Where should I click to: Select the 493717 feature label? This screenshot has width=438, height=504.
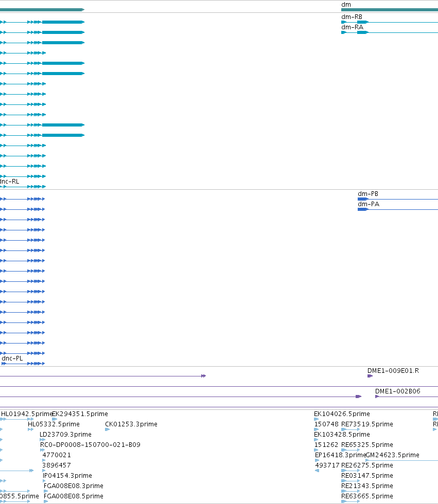click(327, 465)
